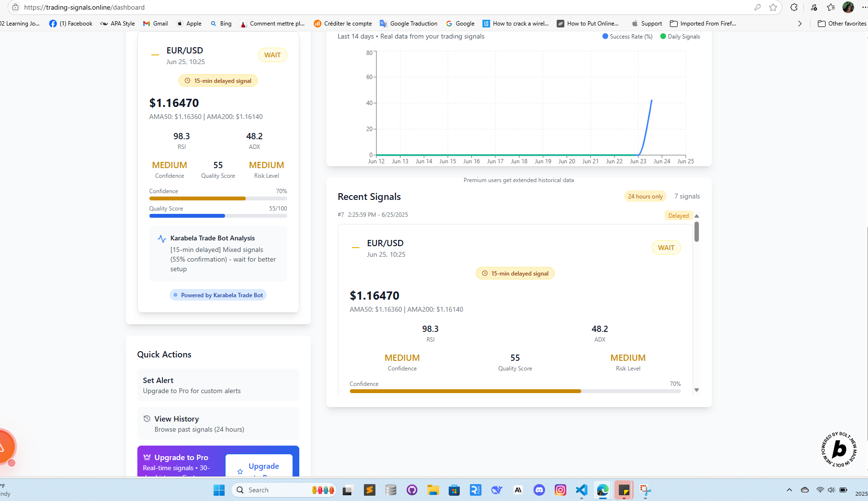
Task: Toggle the Daily Signals legend on chart
Action: pyautogui.click(x=680, y=36)
